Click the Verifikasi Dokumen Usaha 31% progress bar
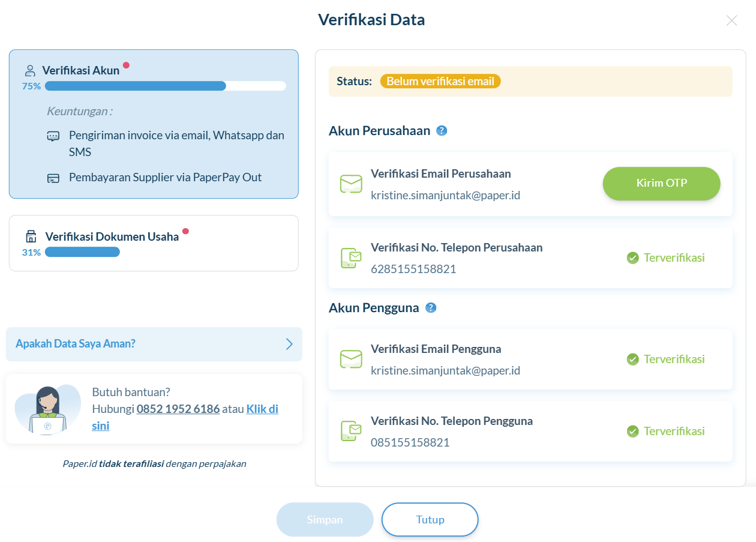The height and width of the screenshot is (542, 756). [x=82, y=252]
